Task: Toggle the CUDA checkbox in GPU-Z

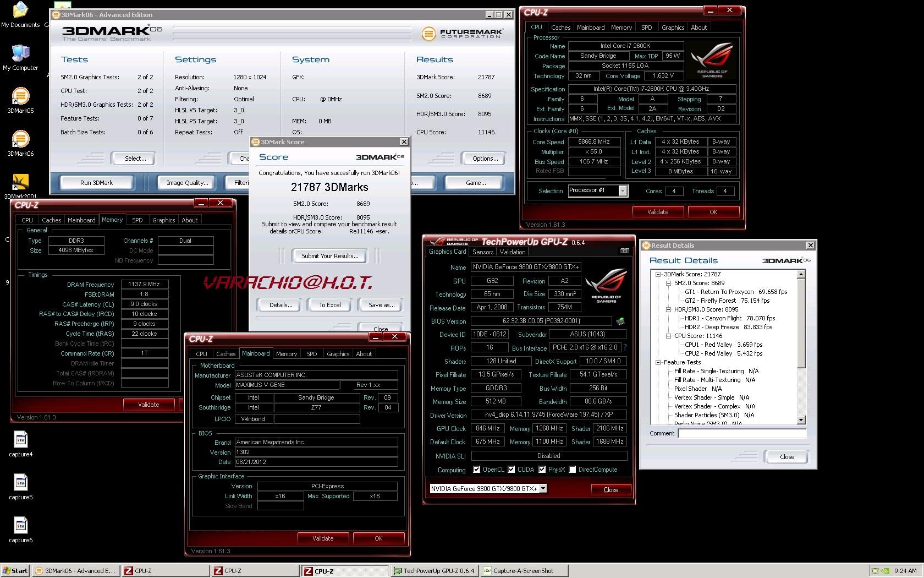Action: pyautogui.click(x=512, y=470)
